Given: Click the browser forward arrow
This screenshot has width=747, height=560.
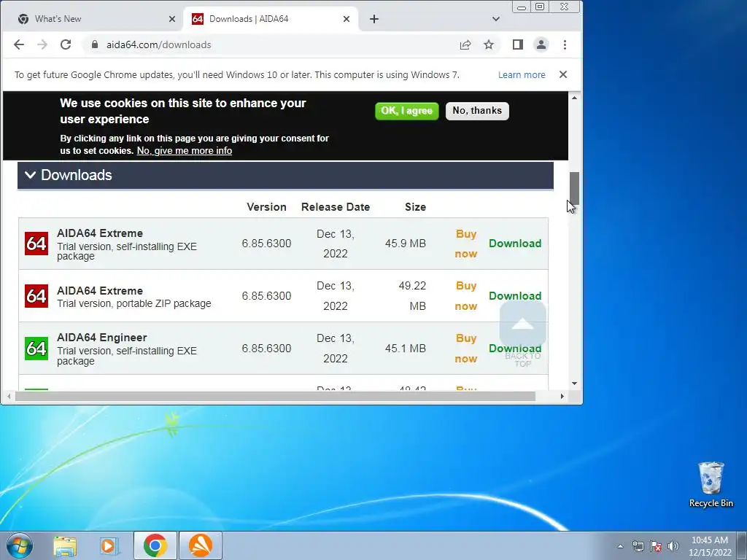Looking at the screenshot, I should tap(42, 44).
